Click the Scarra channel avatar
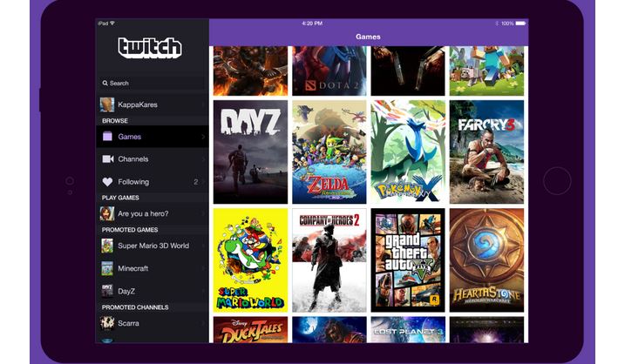Screen dimensions: 618x364 click(x=107, y=323)
